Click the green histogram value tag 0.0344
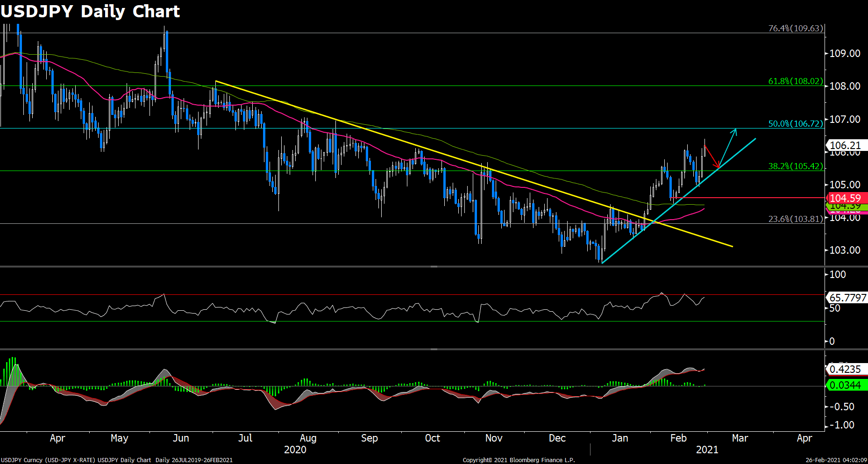This screenshot has width=868, height=464. point(847,385)
